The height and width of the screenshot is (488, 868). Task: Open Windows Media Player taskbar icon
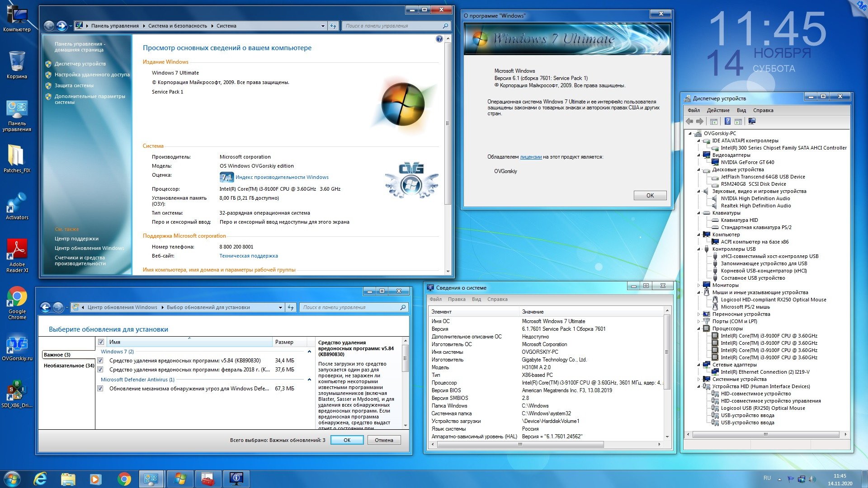point(95,479)
